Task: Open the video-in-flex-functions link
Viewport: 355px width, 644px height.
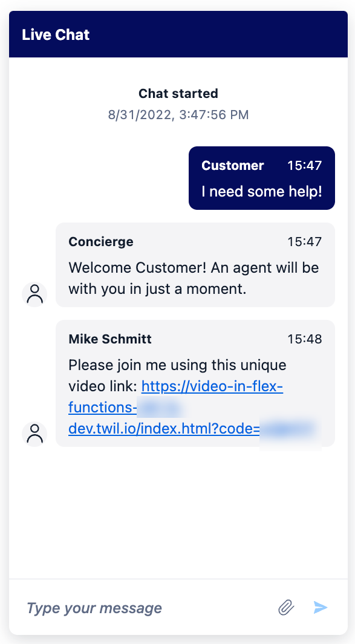Action: (x=212, y=386)
